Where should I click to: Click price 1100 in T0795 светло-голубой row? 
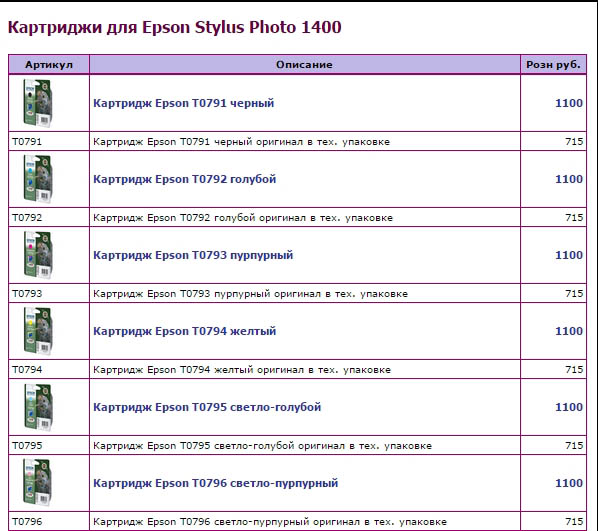pyautogui.click(x=569, y=407)
